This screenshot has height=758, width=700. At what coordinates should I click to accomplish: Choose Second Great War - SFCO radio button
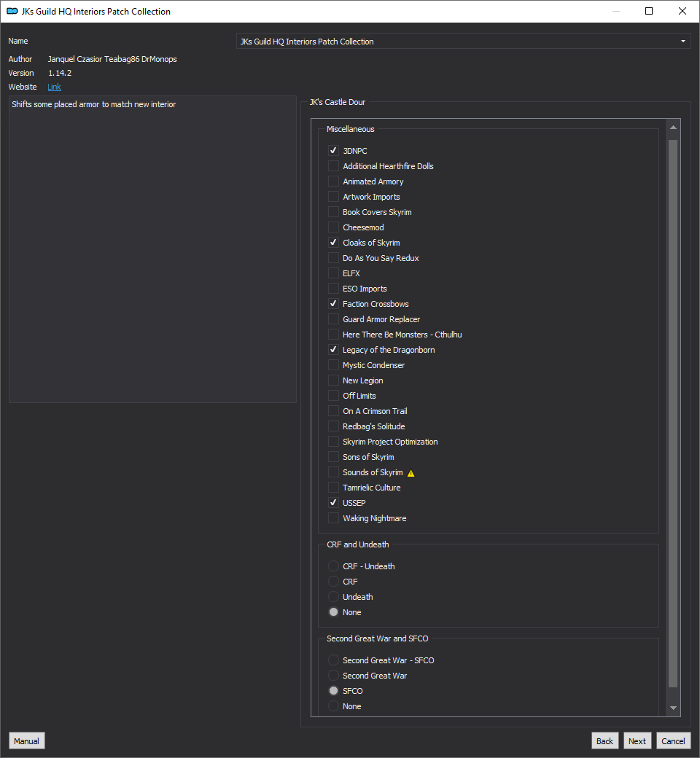pos(333,660)
